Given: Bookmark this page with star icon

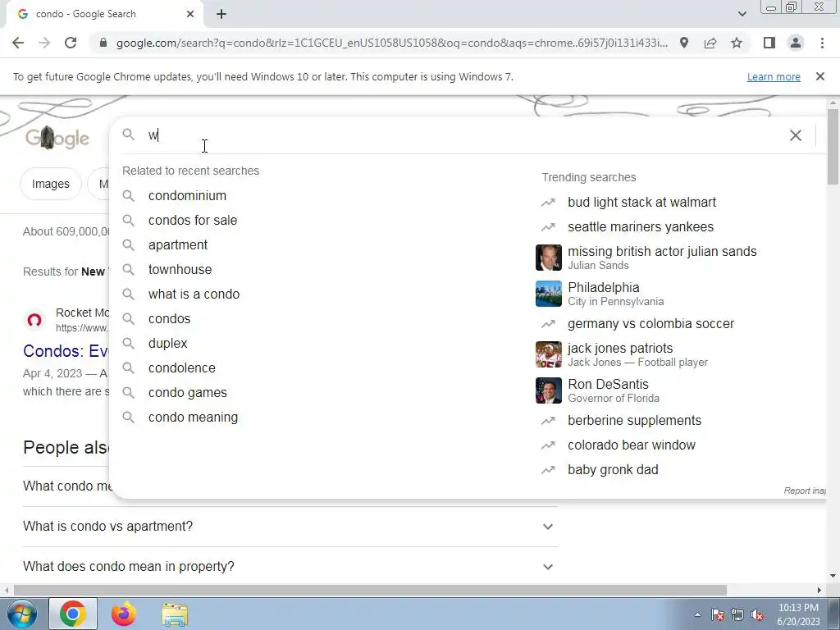Looking at the screenshot, I should [x=737, y=43].
